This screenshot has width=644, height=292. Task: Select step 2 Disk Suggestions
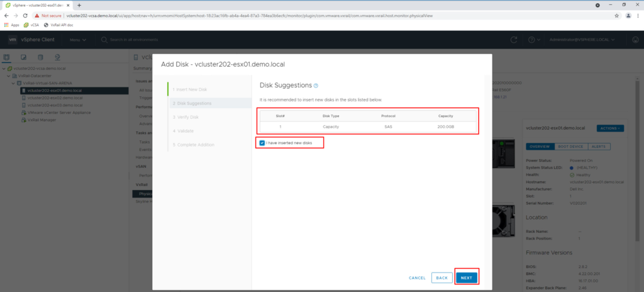click(x=210, y=103)
